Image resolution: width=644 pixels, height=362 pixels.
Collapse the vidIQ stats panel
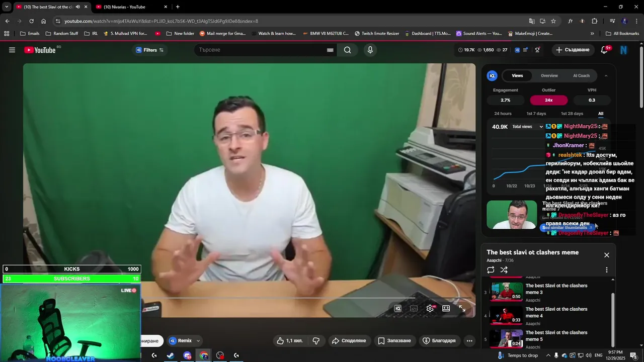pyautogui.click(x=606, y=75)
